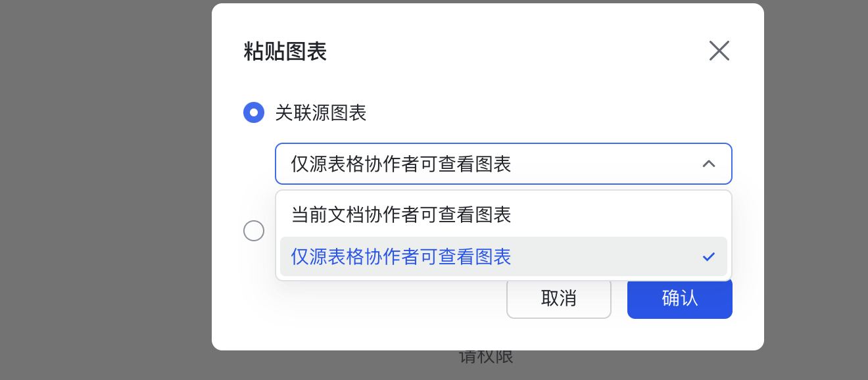
Task: Close the 粘贴图表 dialog with the X icon
Action: point(719,51)
